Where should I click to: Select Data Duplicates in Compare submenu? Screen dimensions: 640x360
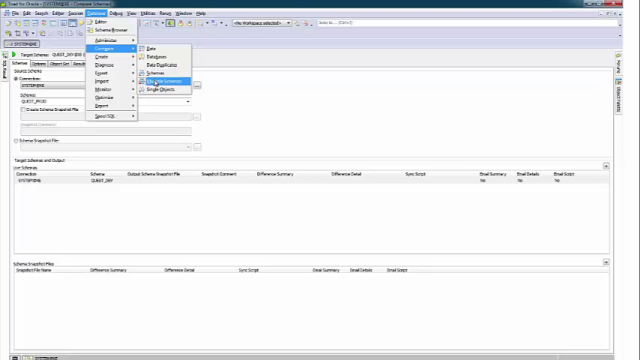(x=164, y=65)
